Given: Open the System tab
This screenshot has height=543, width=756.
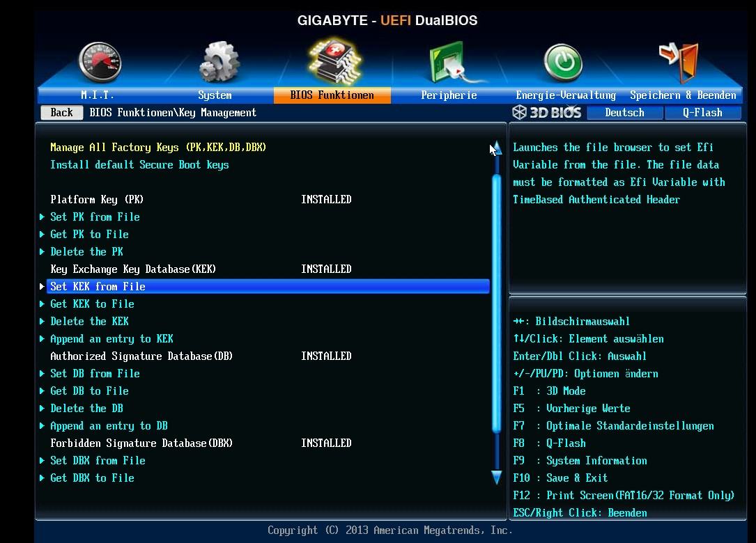Looking at the screenshot, I should point(215,95).
